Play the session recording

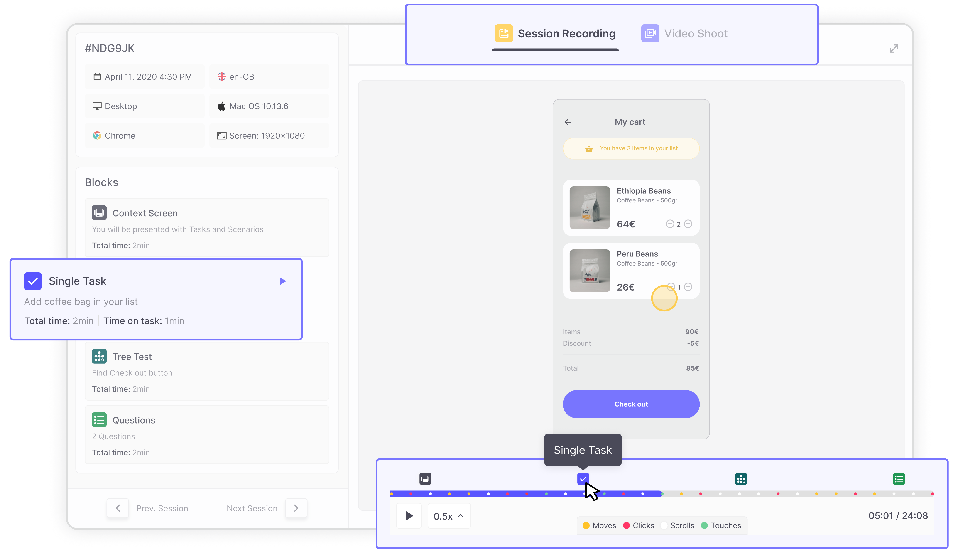click(409, 516)
